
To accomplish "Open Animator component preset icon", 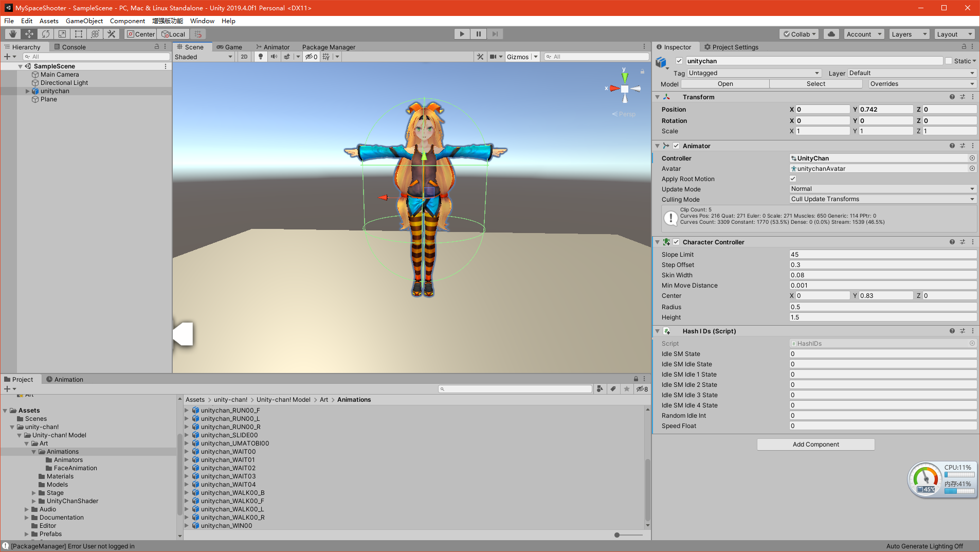I will coord(963,146).
